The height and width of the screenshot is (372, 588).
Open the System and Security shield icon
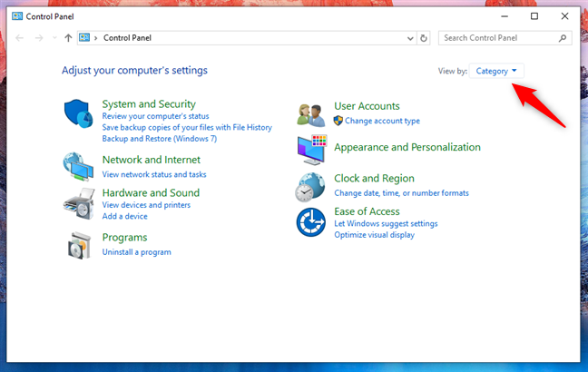78,113
